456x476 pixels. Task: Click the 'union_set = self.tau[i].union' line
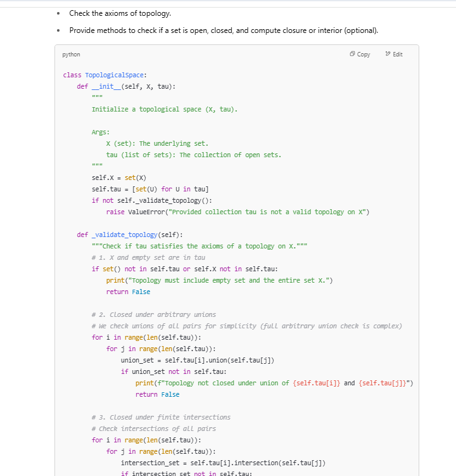[x=197, y=360]
